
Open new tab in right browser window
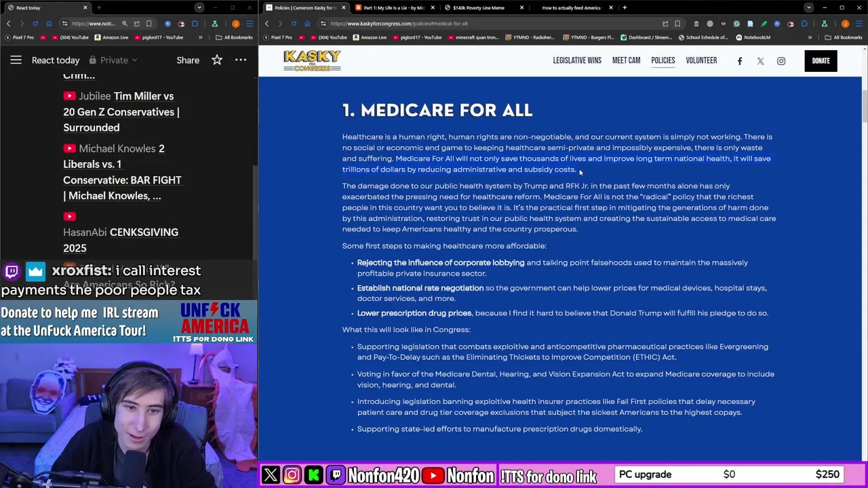click(x=625, y=7)
